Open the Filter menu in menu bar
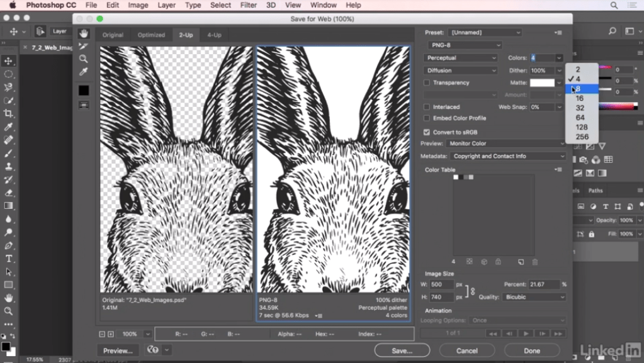 [x=249, y=5]
